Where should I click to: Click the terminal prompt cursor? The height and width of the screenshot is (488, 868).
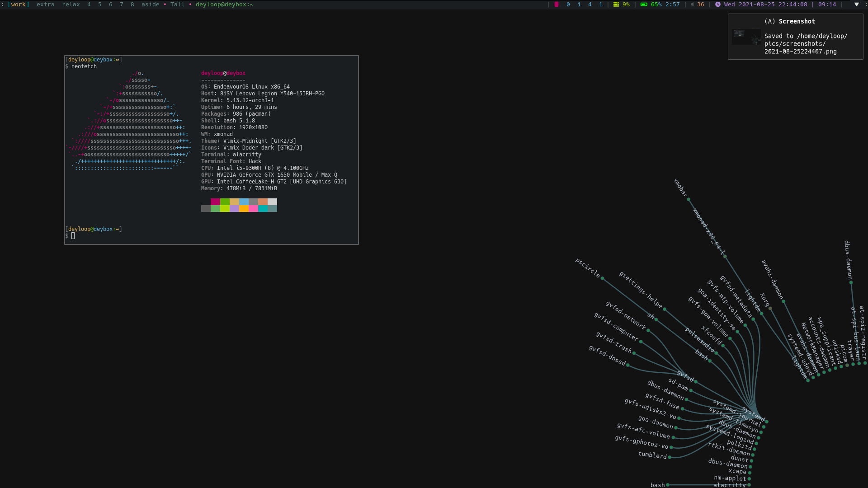tap(73, 236)
